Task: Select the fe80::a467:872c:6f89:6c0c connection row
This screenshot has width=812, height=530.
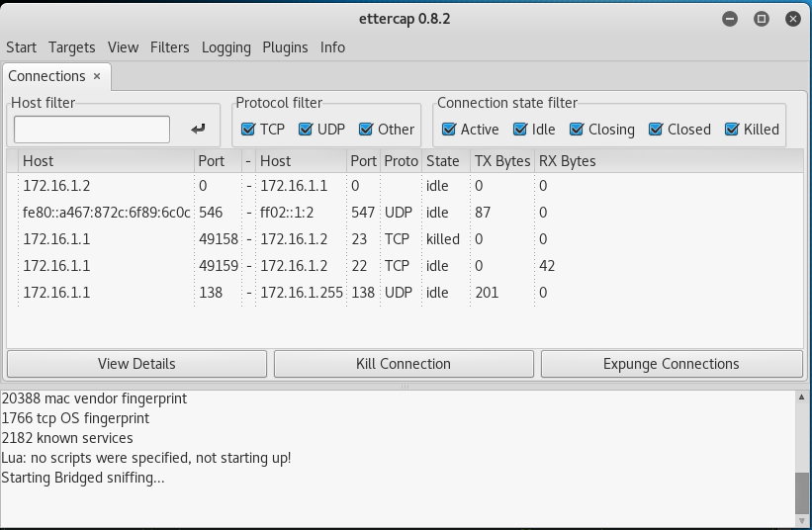Action: point(405,213)
